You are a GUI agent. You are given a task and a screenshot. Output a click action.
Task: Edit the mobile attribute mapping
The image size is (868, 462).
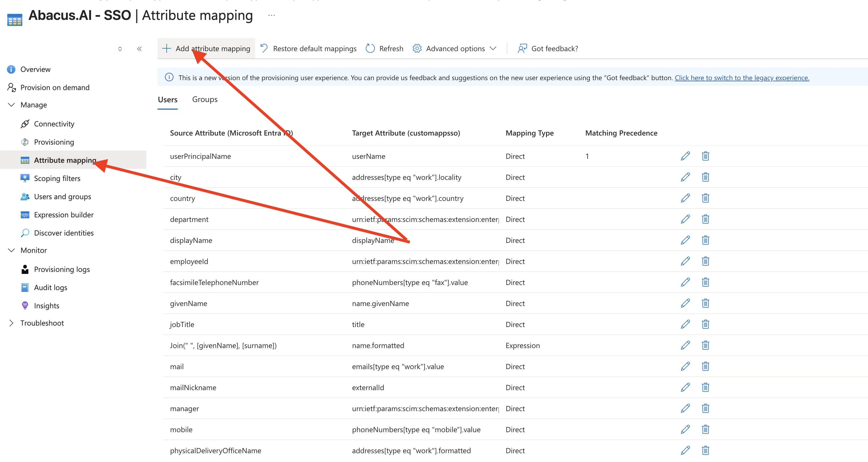pos(685,430)
